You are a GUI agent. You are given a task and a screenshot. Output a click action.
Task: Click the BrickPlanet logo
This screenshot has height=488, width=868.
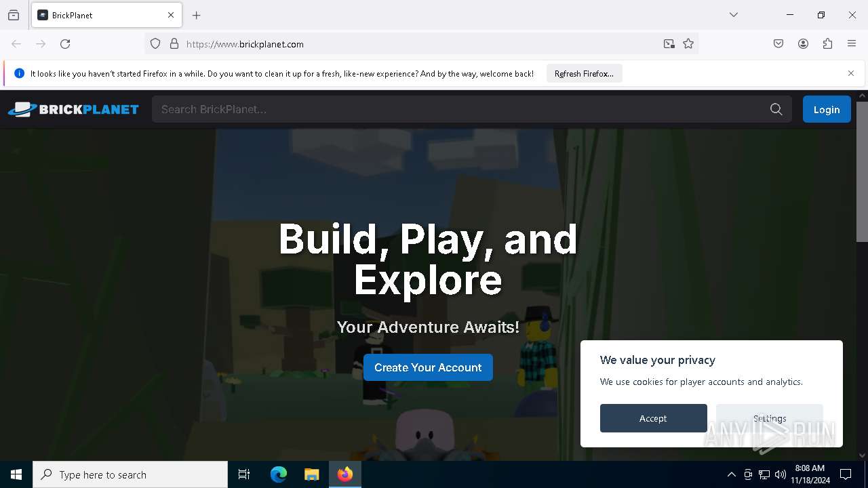tap(73, 109)
